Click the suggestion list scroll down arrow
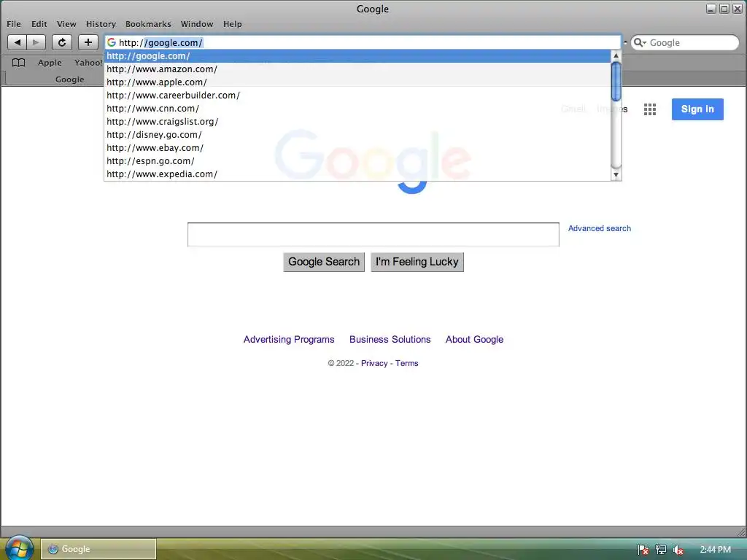The image size is (747, 560). pyautogui.click(x=616, y=175)
